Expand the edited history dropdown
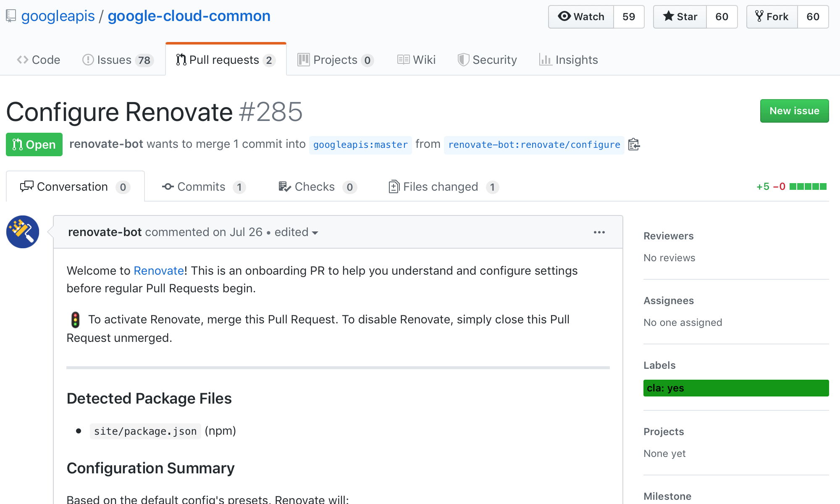Image resolution: width=840 pixels, height=504 pixels. pyautogui.click(x=296, y=232)
